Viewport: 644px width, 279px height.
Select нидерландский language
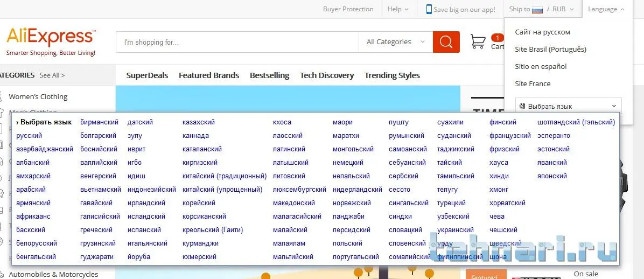point(358,190)
